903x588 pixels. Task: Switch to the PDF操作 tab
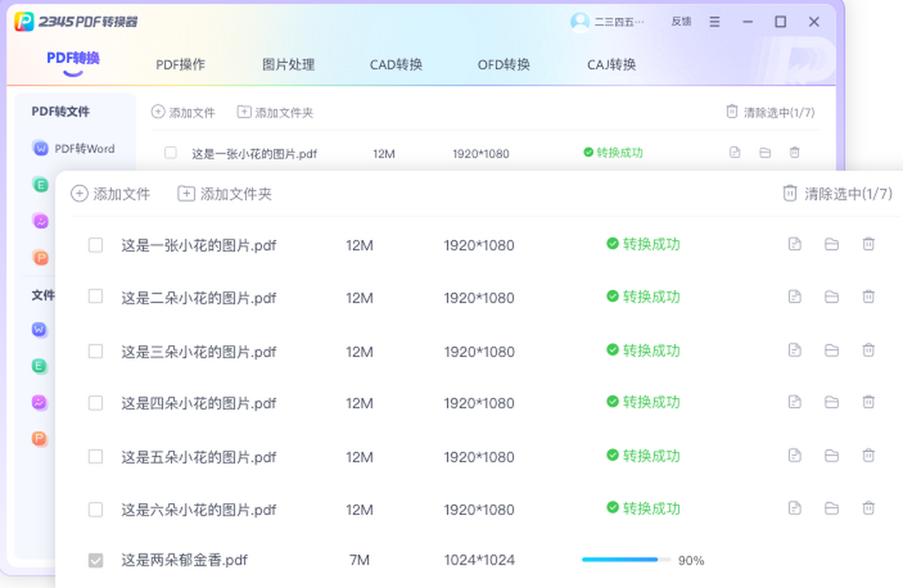[181, 65]
